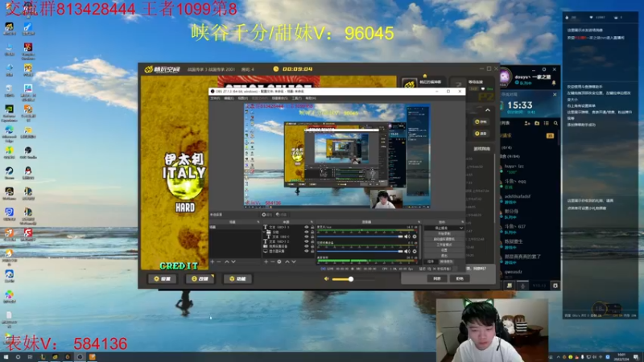644x362 pixels.
Task: Open the OBS File menu
Action: 215,98
